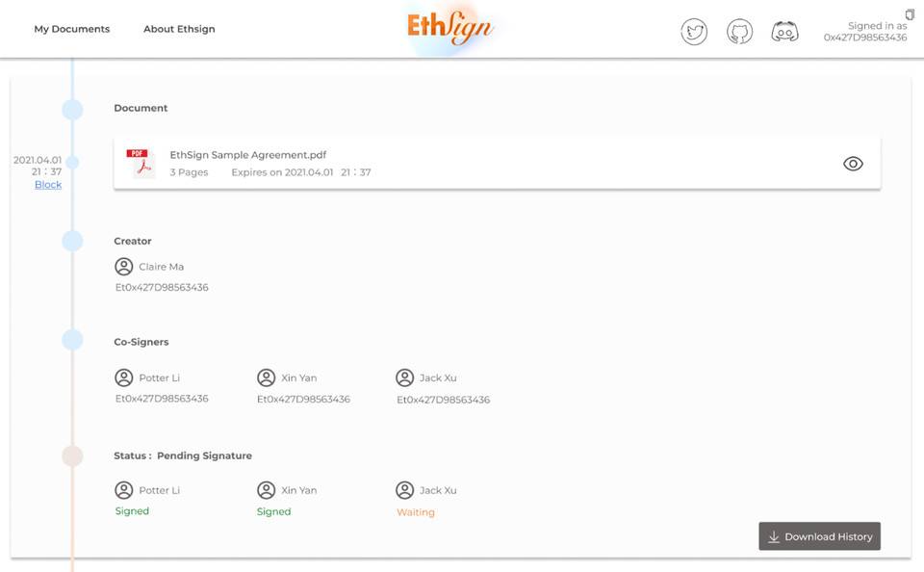
Task: Click Potter Li's Signed status label
Action: point(131,510)
